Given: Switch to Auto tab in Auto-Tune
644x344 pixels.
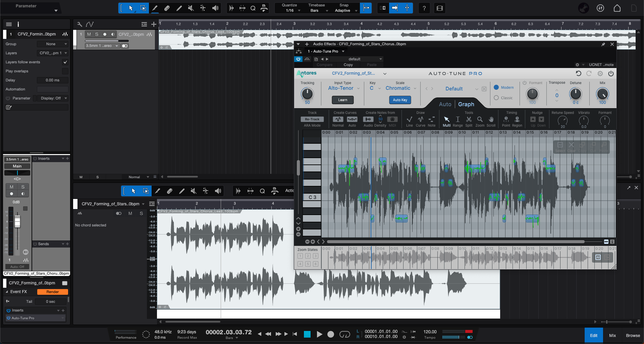Looking at the screenshot, I should click(445, 104).
